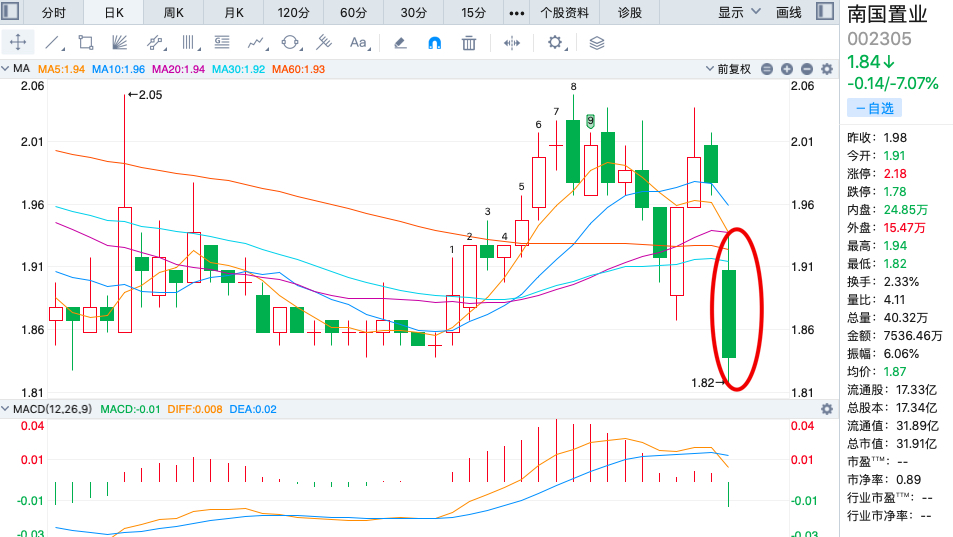Toggle right info panel icon

tap(825, 11)
